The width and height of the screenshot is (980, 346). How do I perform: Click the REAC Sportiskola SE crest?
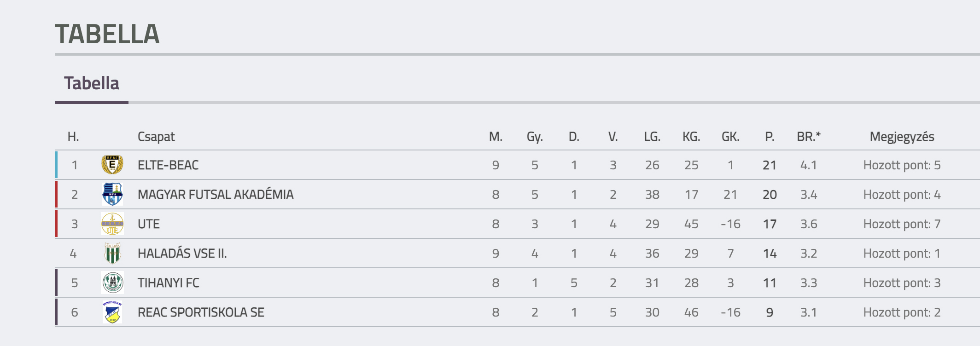point(112,312)
